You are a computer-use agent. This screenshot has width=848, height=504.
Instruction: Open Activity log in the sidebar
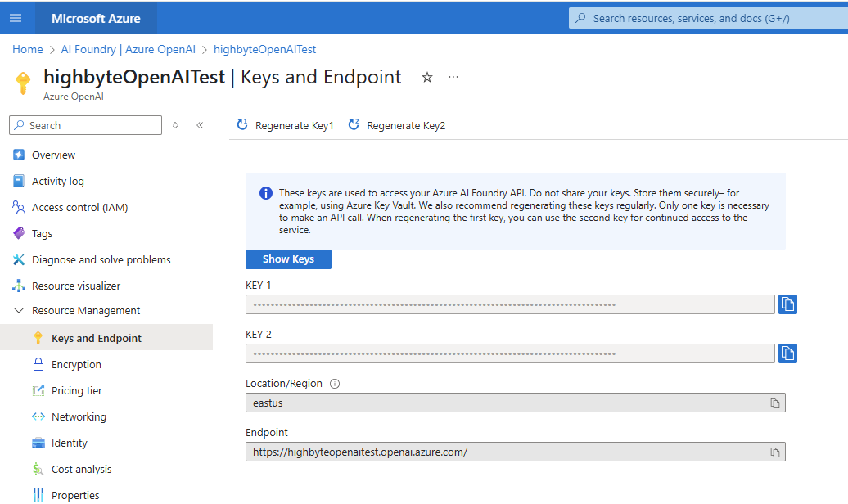[x=57, y=181]
